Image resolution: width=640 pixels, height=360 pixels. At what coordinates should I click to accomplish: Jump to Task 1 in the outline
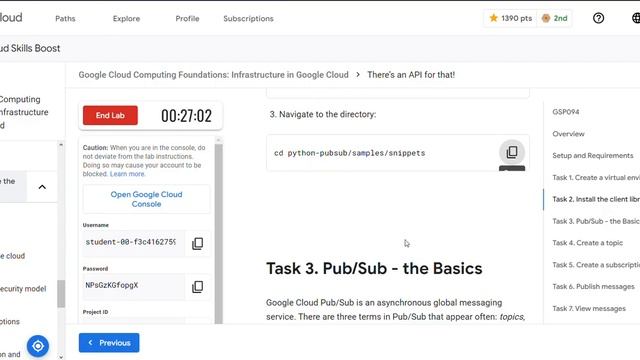(x=596, y=178)
